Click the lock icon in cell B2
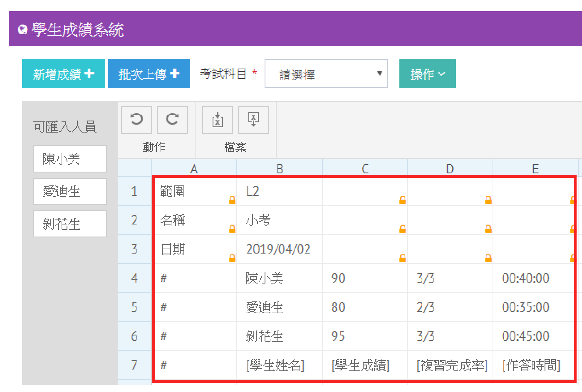The width and height of the screenshot is (582, 392). tap(402, 229)
